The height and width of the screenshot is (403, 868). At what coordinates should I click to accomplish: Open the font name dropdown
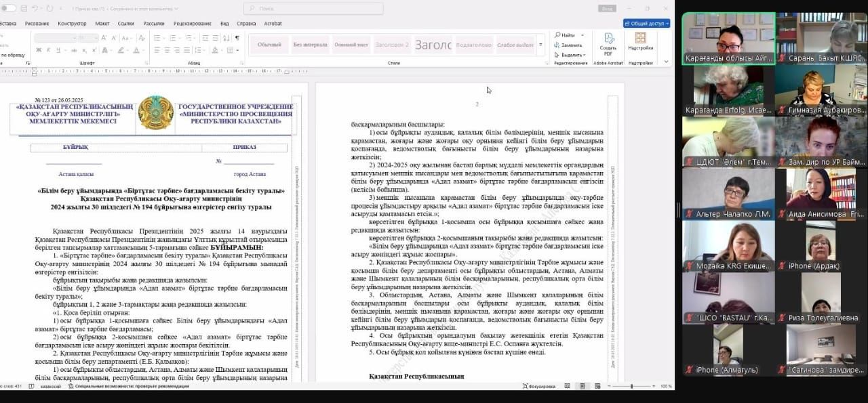75,38
